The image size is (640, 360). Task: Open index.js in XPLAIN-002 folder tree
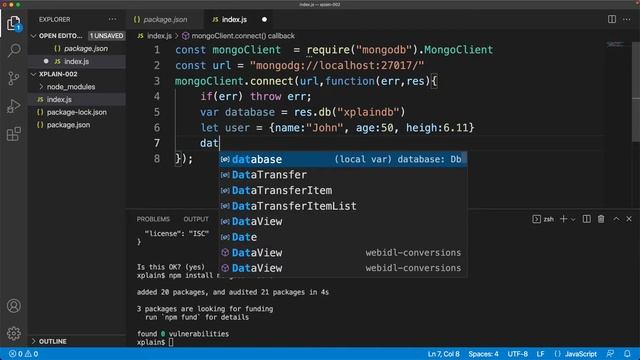click(59, 100)
